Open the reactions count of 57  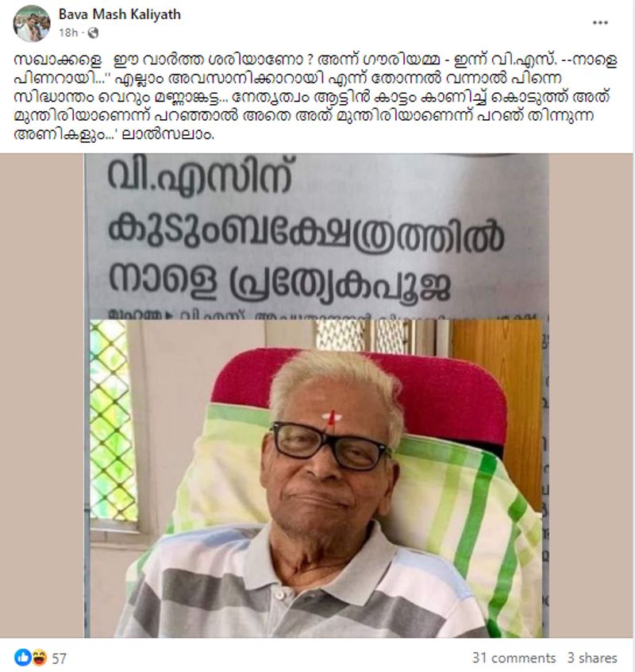[59, 658]
